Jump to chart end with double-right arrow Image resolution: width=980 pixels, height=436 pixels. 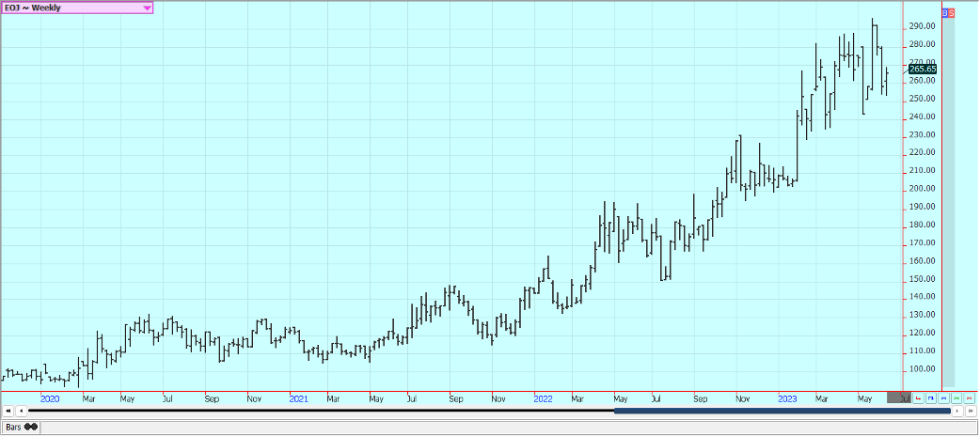[970, 411]
